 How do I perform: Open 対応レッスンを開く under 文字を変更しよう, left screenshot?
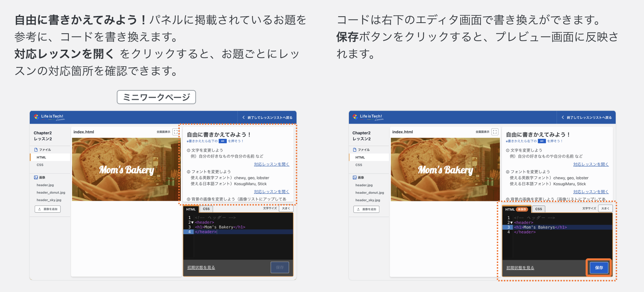point(271,164)
